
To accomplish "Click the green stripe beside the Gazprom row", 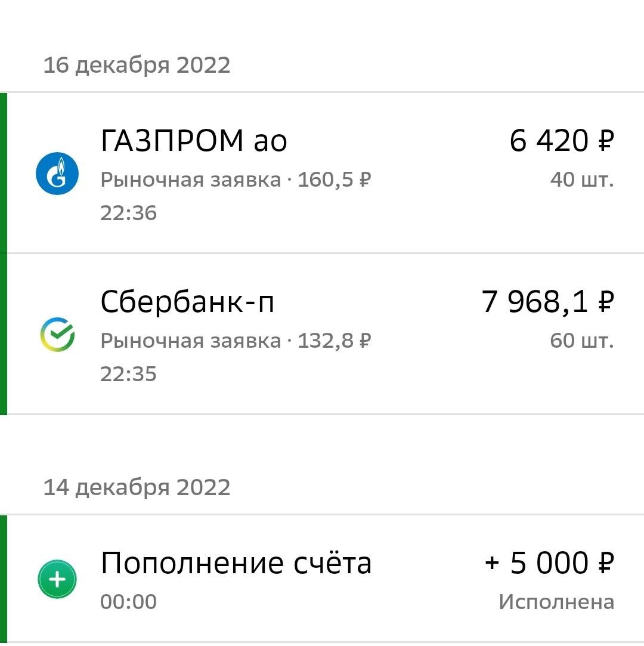I will 4,173.
